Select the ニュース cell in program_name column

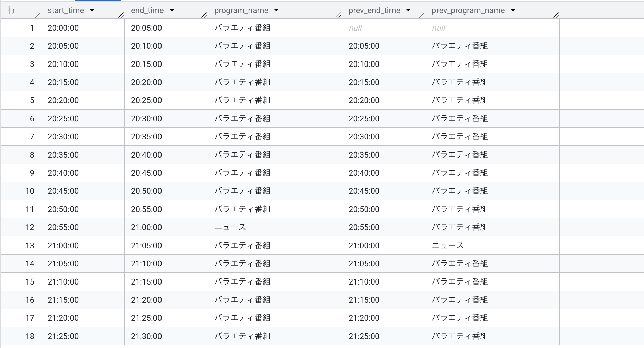point(230,227)
